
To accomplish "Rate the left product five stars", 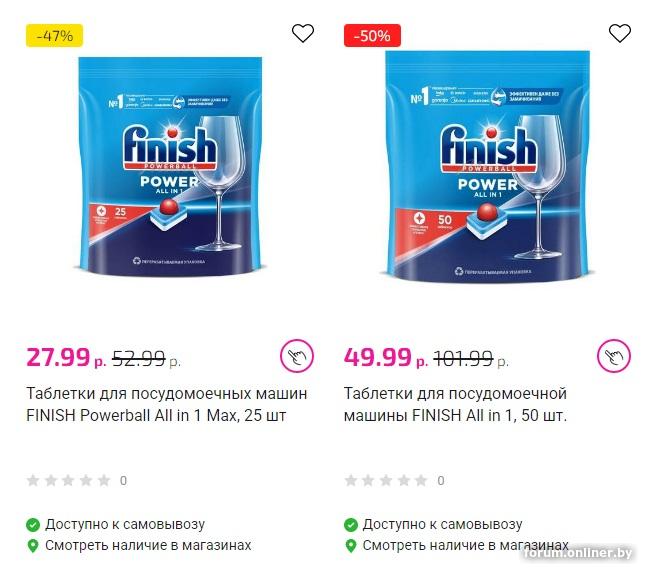I will (102, 481).
